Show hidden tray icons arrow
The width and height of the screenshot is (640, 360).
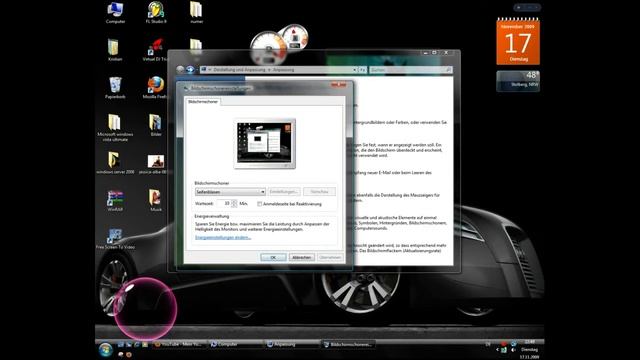(x=498, y=350)
